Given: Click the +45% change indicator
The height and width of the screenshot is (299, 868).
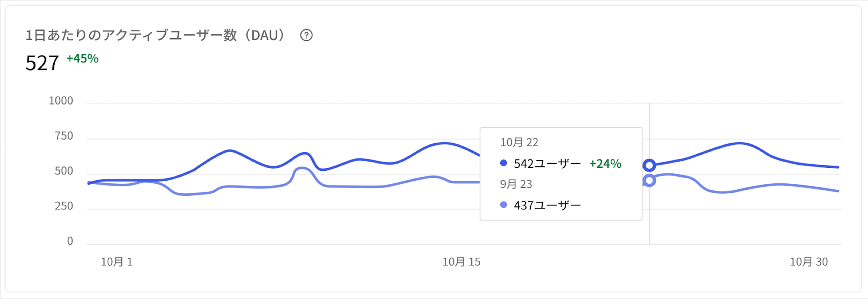Looking at the screenshot, I should coord(82,58).
